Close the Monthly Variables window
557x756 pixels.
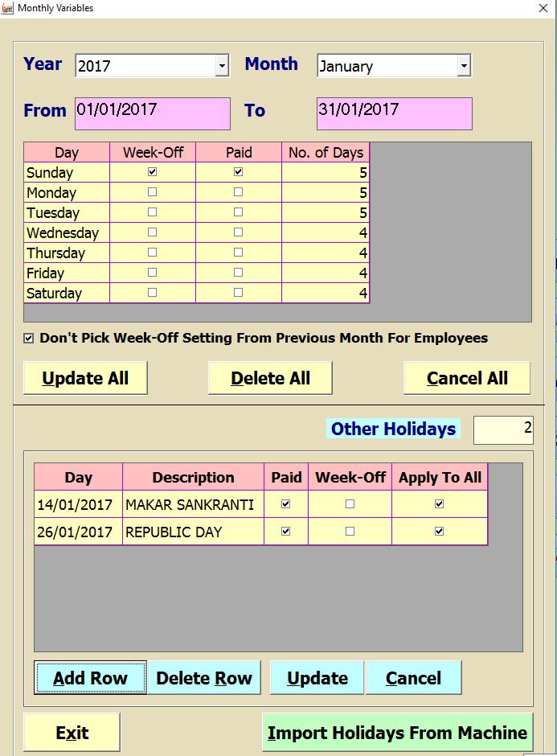coord(543,8)
